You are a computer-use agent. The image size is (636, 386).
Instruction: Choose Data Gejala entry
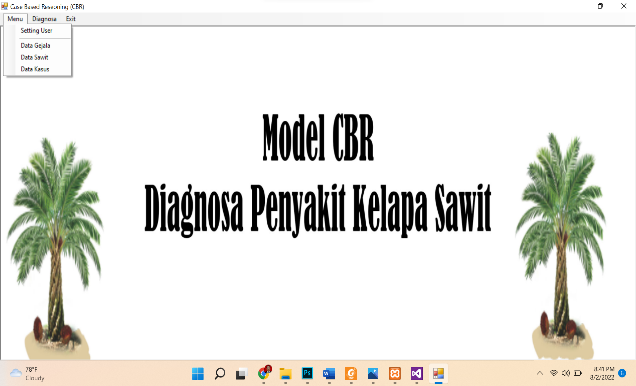38,45
